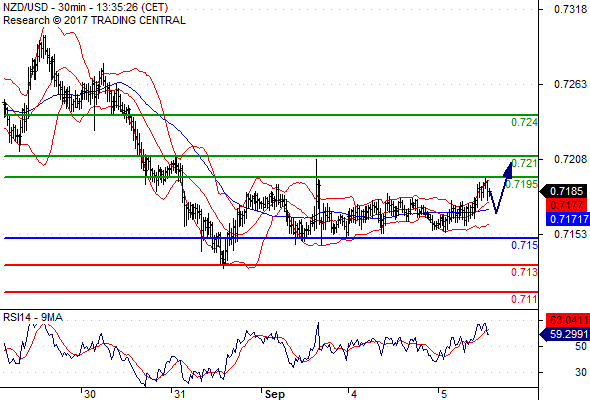This screenshot has width=590, height=400.
Task: Click the blue forecast arrow head
Action: [508, 170]
